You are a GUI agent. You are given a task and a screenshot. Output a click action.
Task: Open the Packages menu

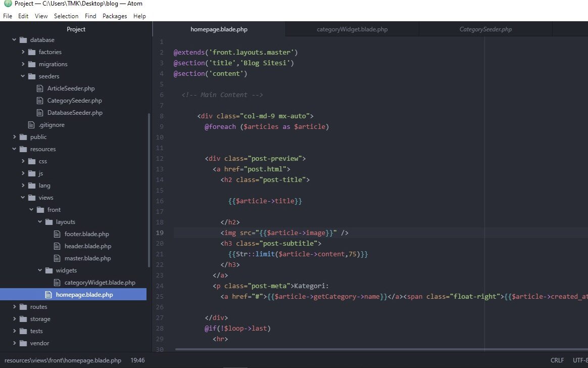pos(115,16)
